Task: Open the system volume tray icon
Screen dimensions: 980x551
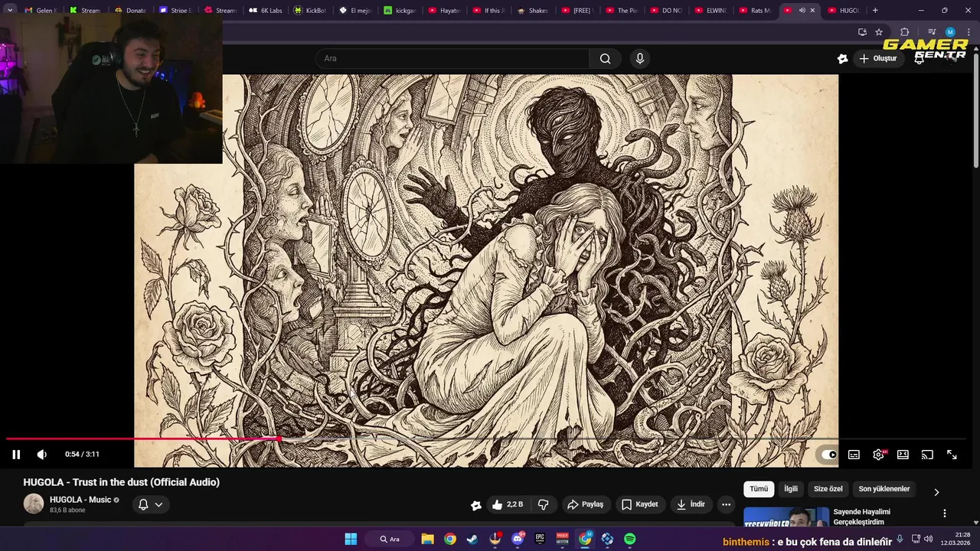Action: coord(929,539)
